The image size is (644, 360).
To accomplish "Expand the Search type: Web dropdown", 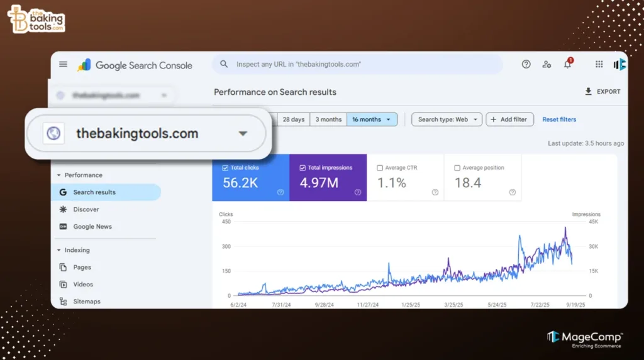I will [447, 119].
